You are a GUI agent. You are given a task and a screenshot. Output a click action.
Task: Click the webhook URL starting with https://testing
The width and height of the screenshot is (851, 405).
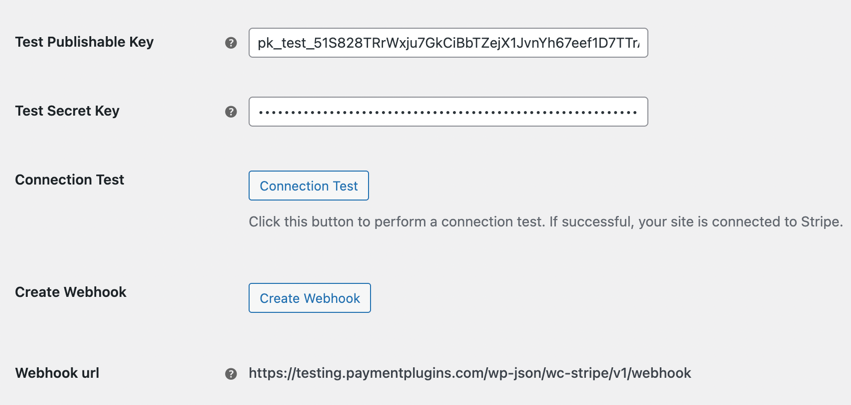click(x=470, y=373)
